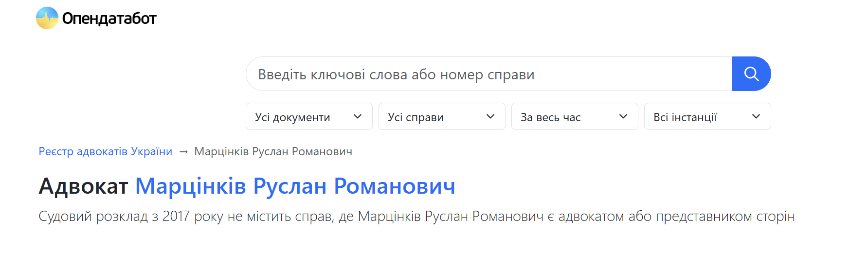The image size is (868, 273).
Task: Click the Введіть ключові слова placeholder text
Action: pos(396,74)
